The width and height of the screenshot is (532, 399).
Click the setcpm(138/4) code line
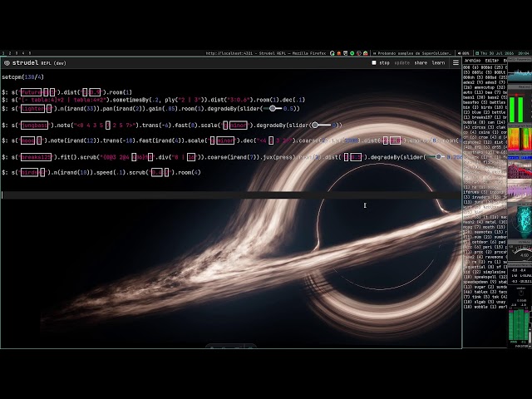(22, 77)
